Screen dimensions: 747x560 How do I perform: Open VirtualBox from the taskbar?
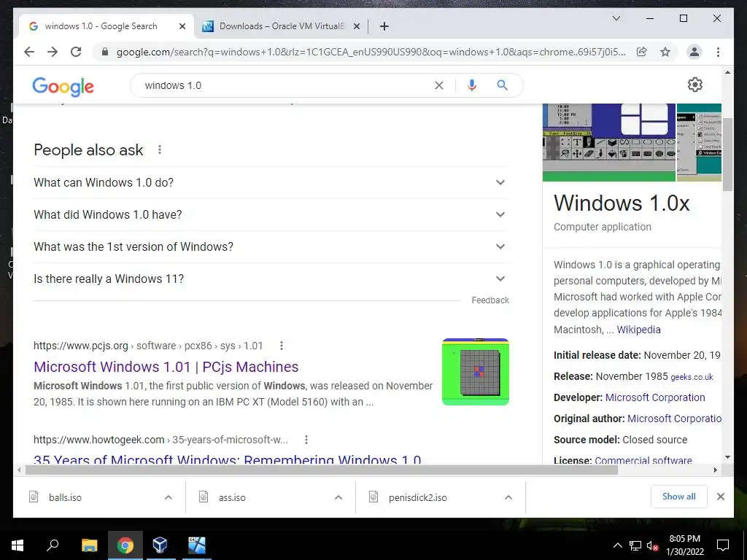pos(160,545)
